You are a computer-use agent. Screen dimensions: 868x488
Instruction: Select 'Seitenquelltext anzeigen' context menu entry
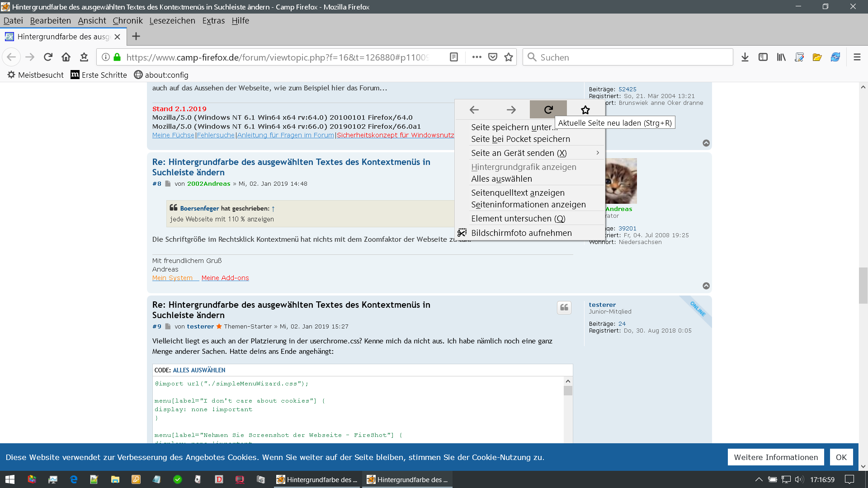coord(518,193)
